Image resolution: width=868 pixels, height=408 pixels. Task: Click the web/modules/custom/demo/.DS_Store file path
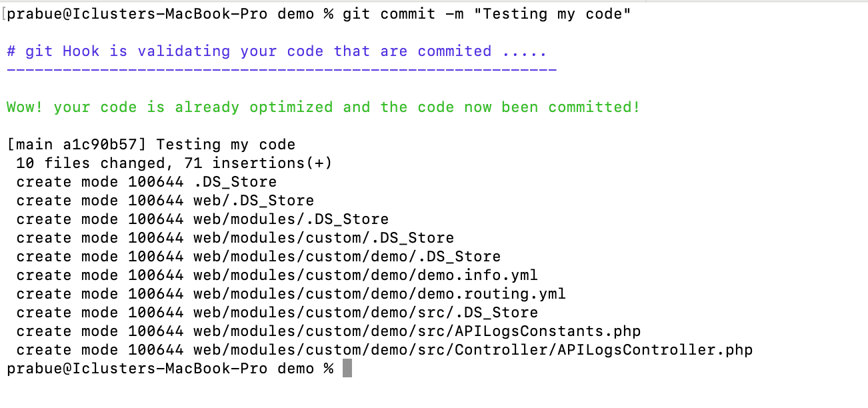tap(347, 257)
